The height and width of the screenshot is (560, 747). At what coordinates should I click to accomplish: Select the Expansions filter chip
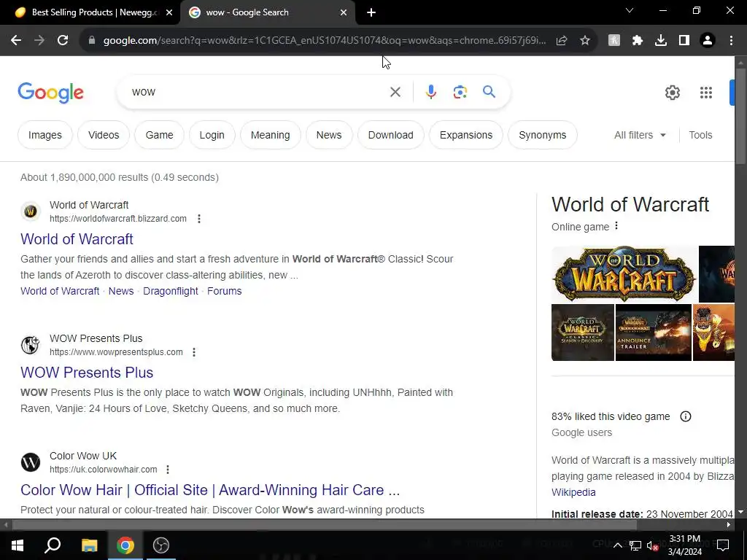(x=466, y=135)
